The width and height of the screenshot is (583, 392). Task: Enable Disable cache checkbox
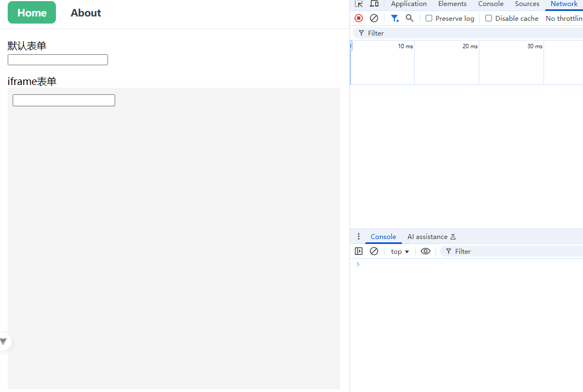(489, 18)
